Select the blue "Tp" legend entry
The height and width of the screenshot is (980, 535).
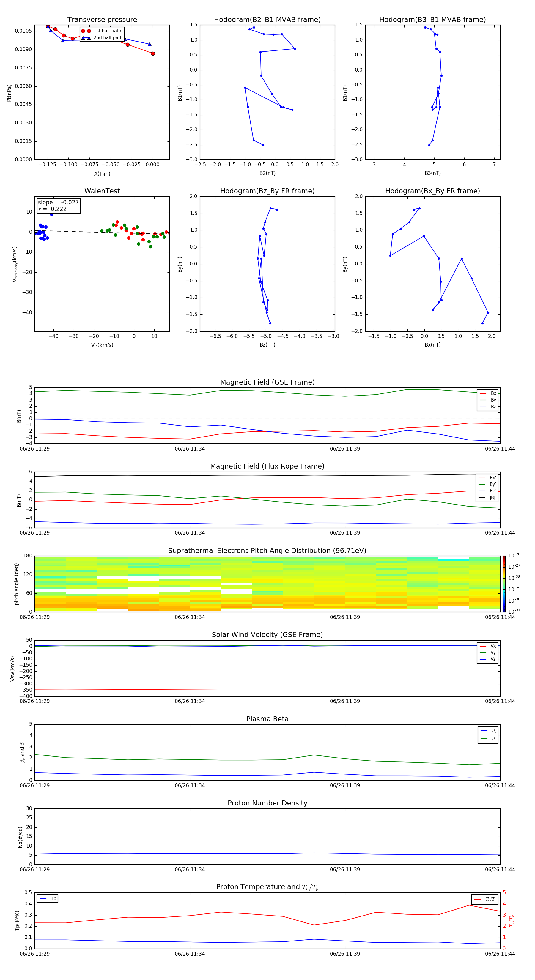coord(48,899)
